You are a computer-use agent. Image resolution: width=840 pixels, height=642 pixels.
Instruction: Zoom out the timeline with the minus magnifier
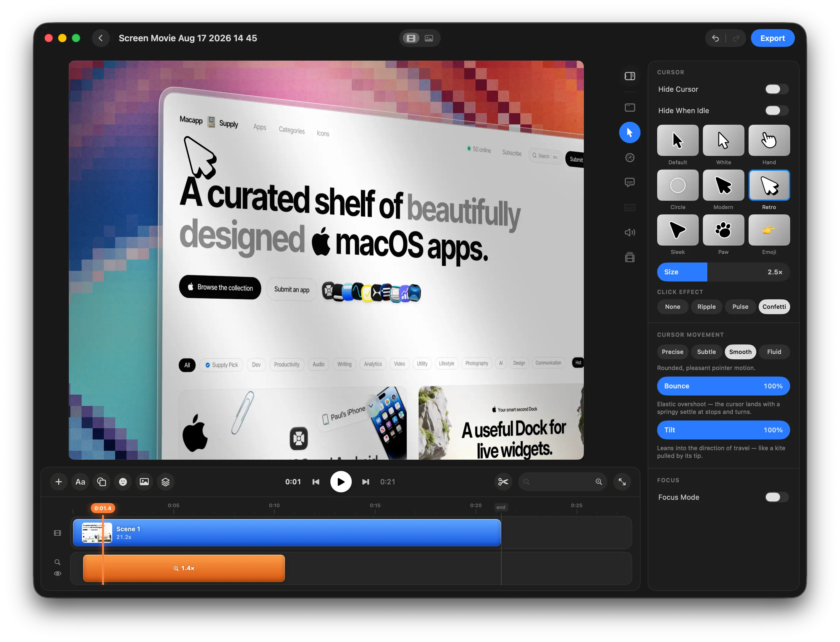pos(526,482)
